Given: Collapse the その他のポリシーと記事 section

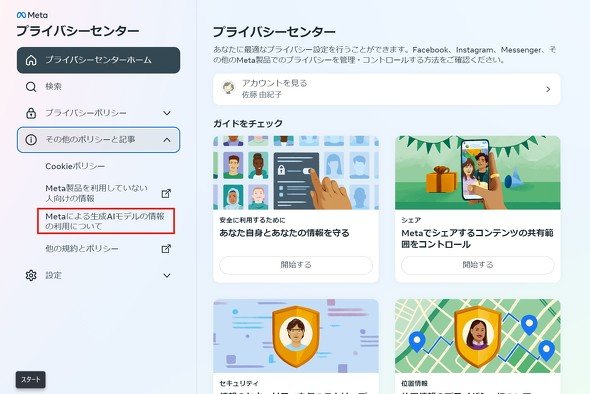Looking at the screenshot, I should pos(167,140).
